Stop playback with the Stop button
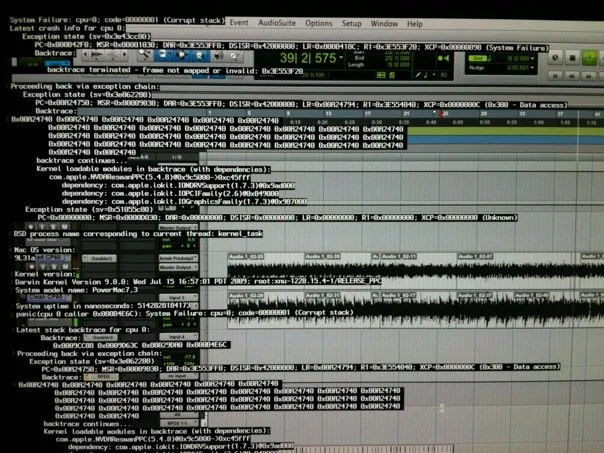Image resolution: width=604 pixels, height=453 pixels. tap(572, 58)
